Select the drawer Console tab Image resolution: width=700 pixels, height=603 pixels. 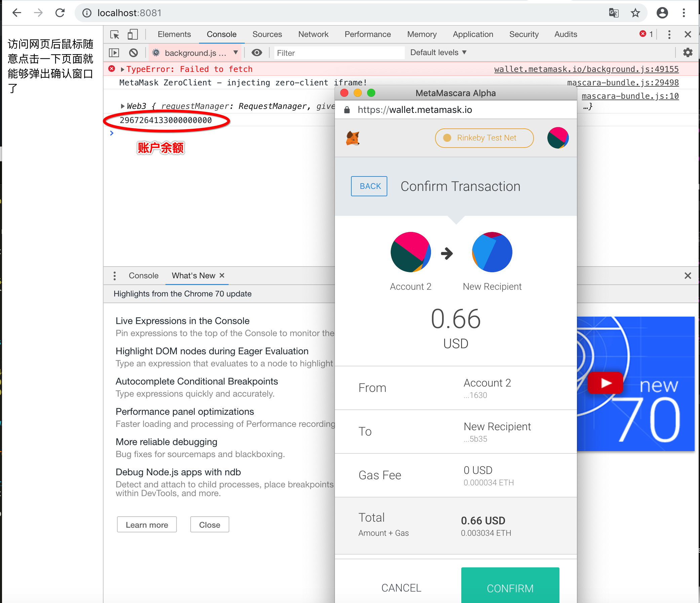point(143,276)
